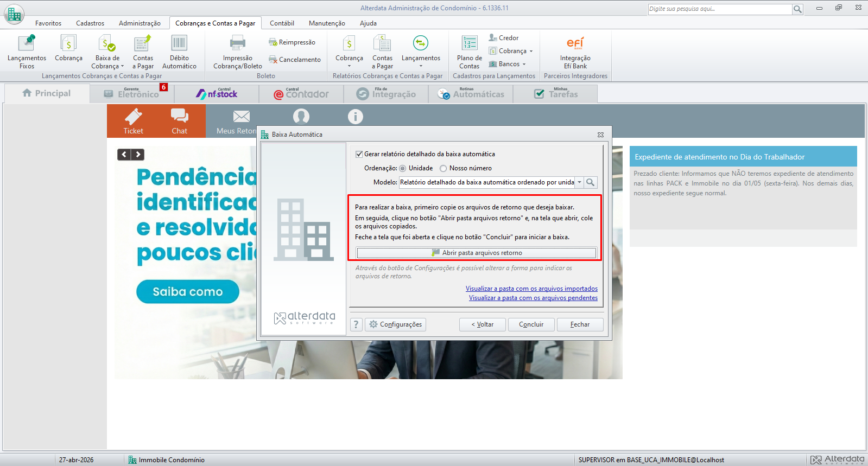Click the Fechar button
This screenshot has width=868, height=466.
pos(580,324)
